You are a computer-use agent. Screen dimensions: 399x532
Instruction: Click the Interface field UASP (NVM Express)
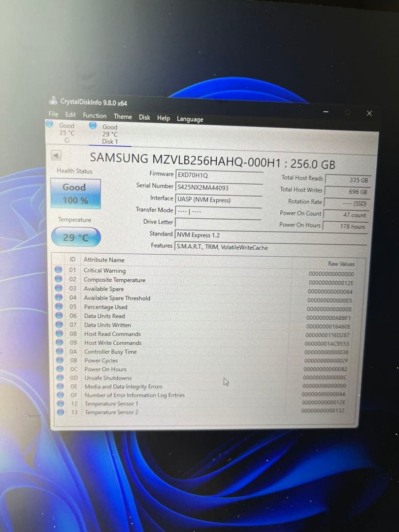(219, 200)
